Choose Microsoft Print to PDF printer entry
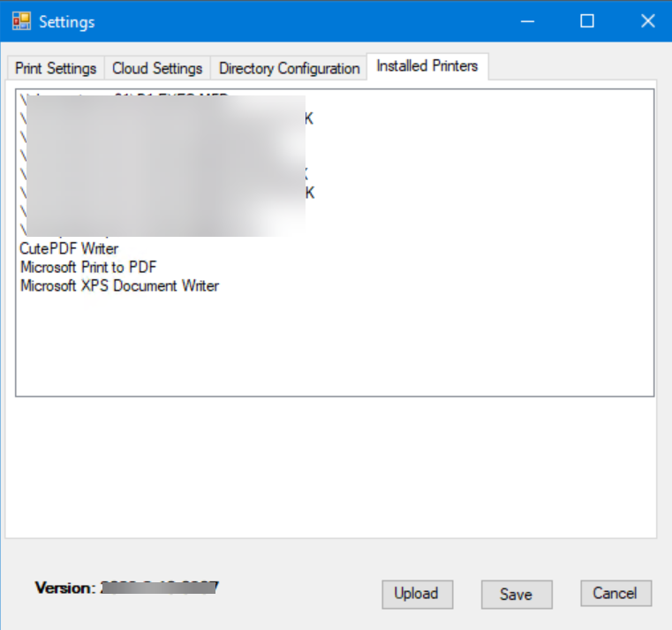The height and width of the screenshot is (630, 672). pos(88,267)
